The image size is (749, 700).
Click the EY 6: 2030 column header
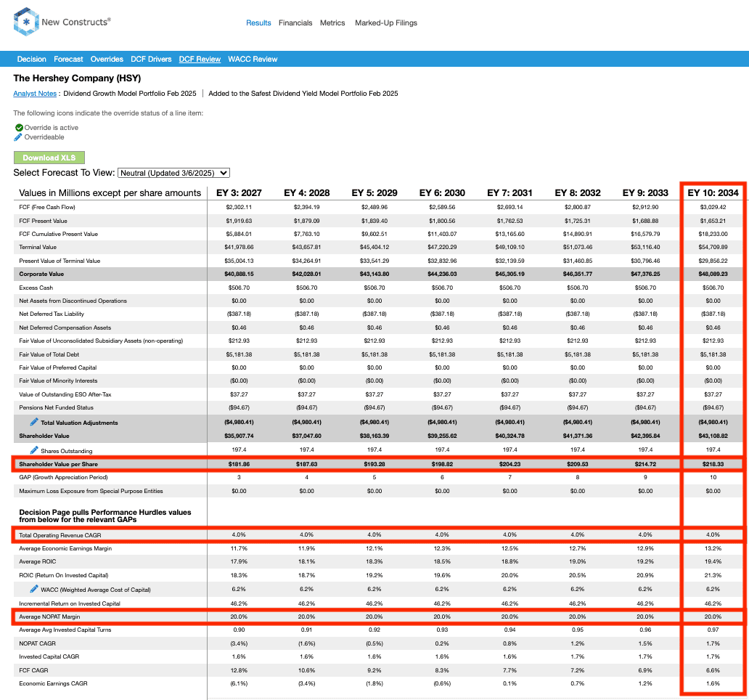442,193
